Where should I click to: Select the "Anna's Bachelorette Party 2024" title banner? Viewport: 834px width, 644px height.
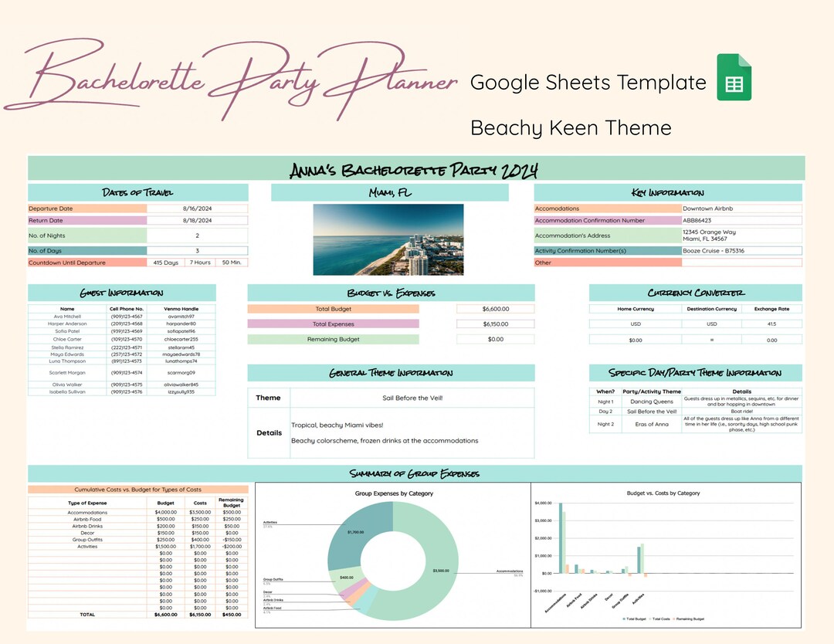416,169
